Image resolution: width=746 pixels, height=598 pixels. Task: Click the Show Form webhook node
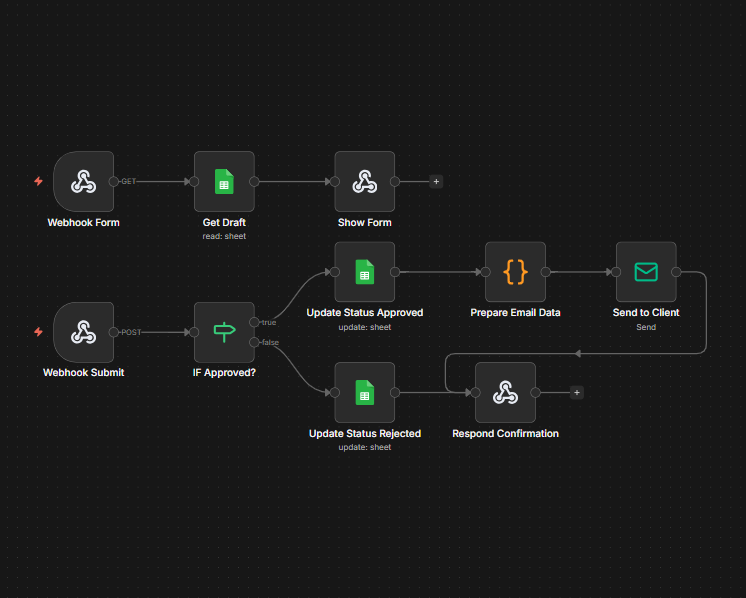coord(364,182)
